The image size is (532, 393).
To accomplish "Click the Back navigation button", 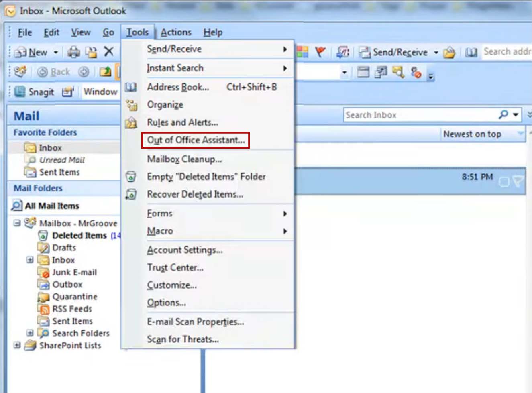I will [53, 72].
